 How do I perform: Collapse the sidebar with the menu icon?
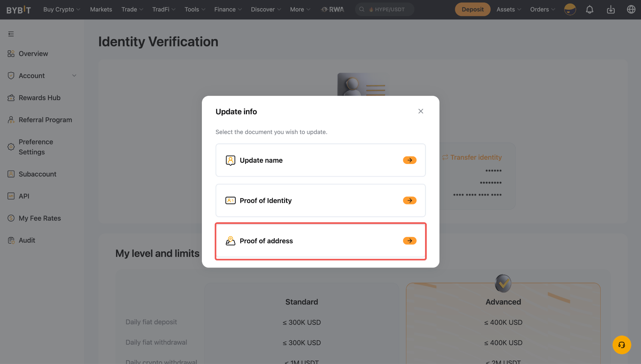pyautogui.click(x=11, y=34)
